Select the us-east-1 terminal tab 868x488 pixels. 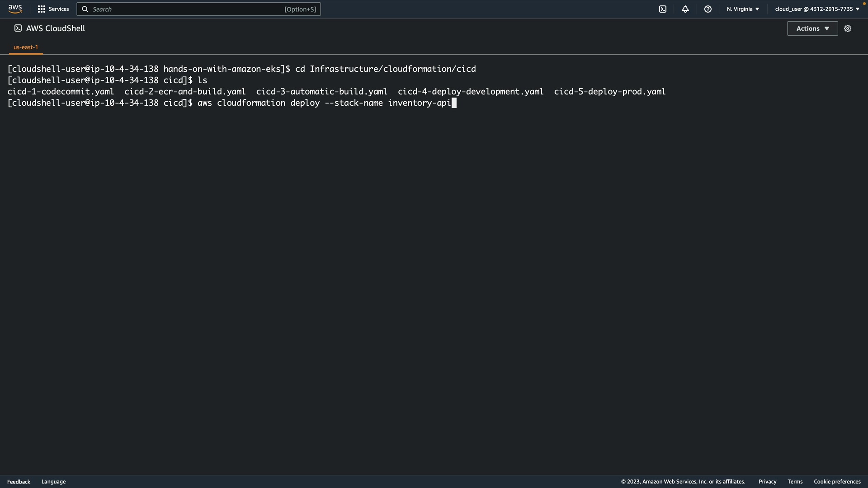click(x=26, y=47)
